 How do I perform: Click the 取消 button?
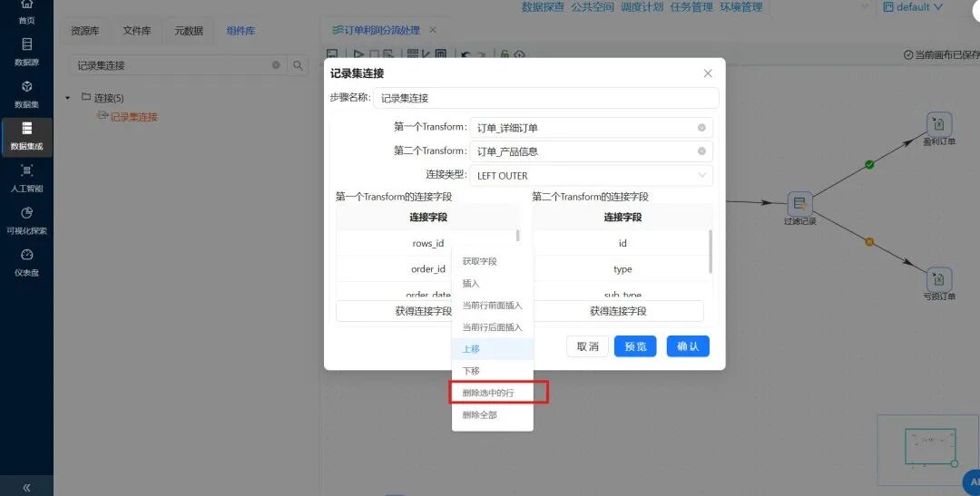click(587, 346)
